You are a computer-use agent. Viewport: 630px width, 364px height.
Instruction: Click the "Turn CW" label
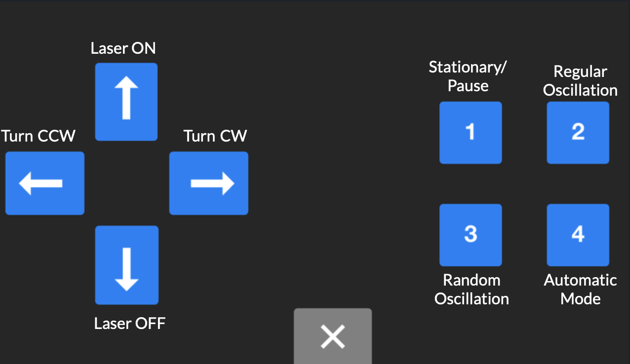(215, 136)
